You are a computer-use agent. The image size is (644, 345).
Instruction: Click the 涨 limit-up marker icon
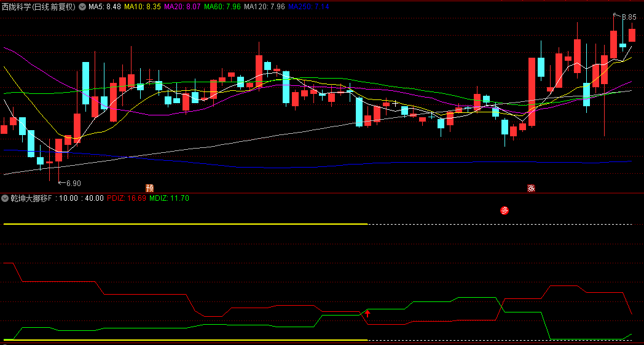531,188
